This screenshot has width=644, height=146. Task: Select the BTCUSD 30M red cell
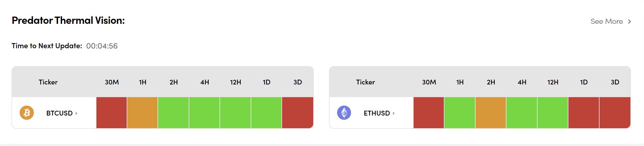[112, 113]
